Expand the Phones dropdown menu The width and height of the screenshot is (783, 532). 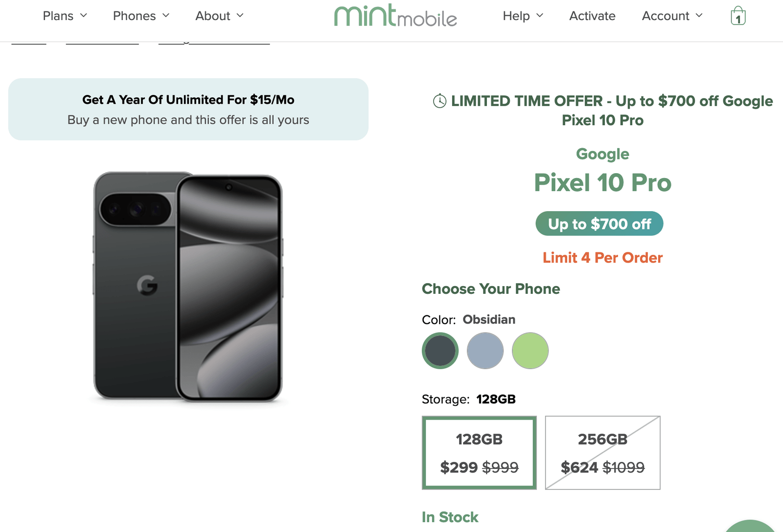(141, 16)
